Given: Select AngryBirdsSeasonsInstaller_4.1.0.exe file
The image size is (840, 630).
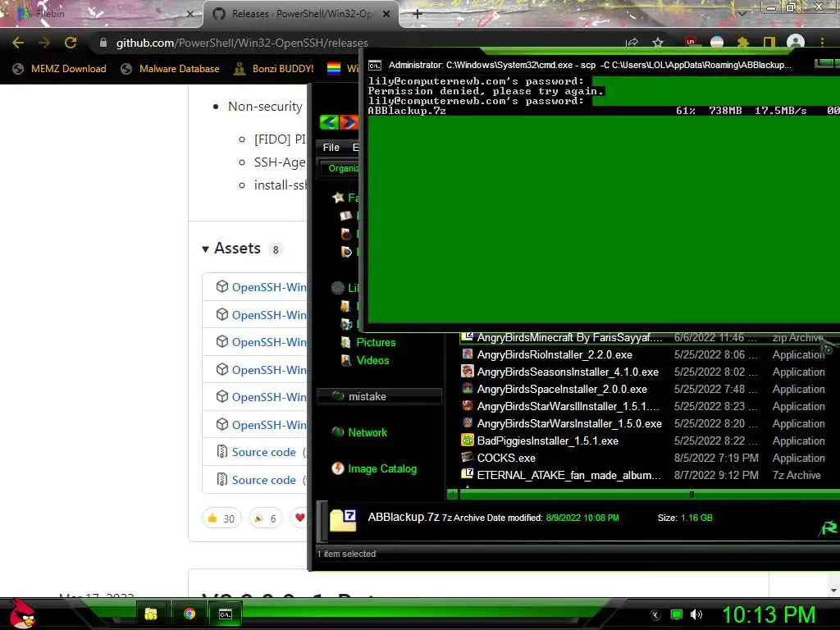Looking at the screenshot, I should pos(568,372).
